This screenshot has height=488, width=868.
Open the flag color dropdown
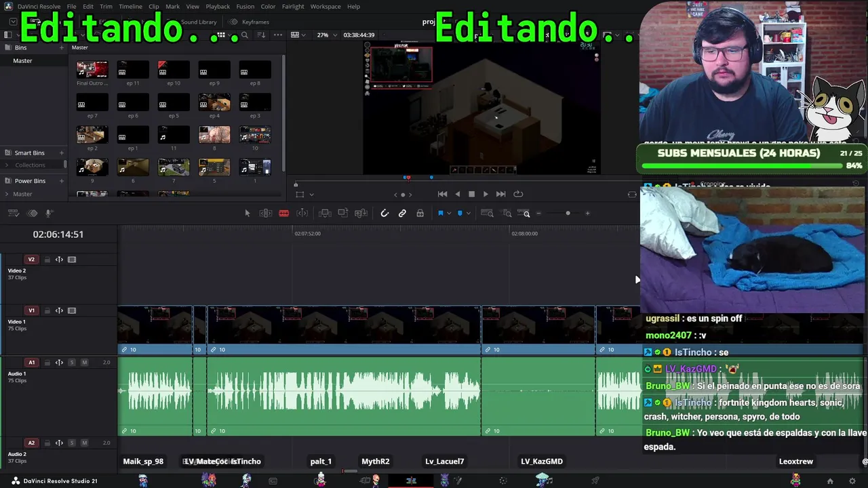pos(449,213)
